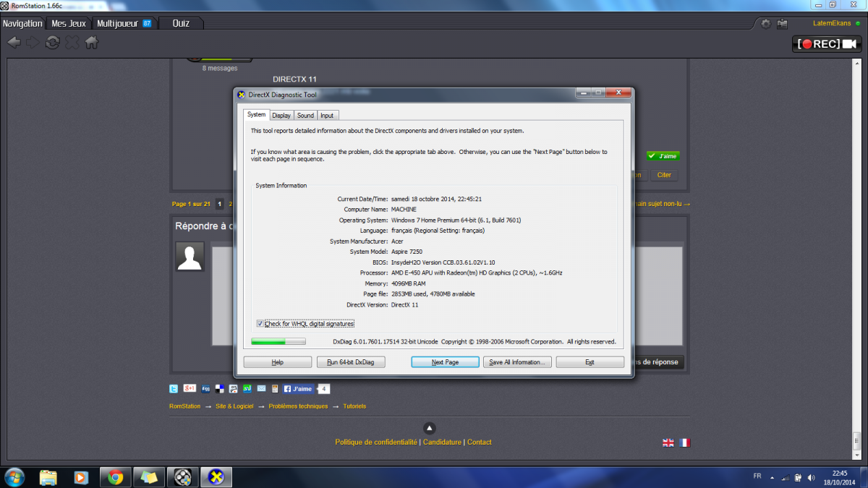Click the DxDiag Help button

tap(277, 362)
